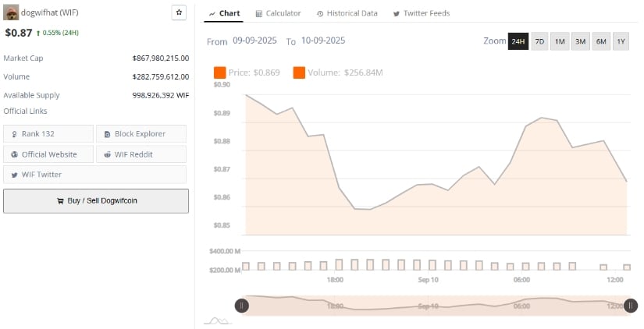Viewport: 644px width, 329px height.
Task: Choose the 6M zoom range
Action: pyautogui.click(x=601, y=41)
